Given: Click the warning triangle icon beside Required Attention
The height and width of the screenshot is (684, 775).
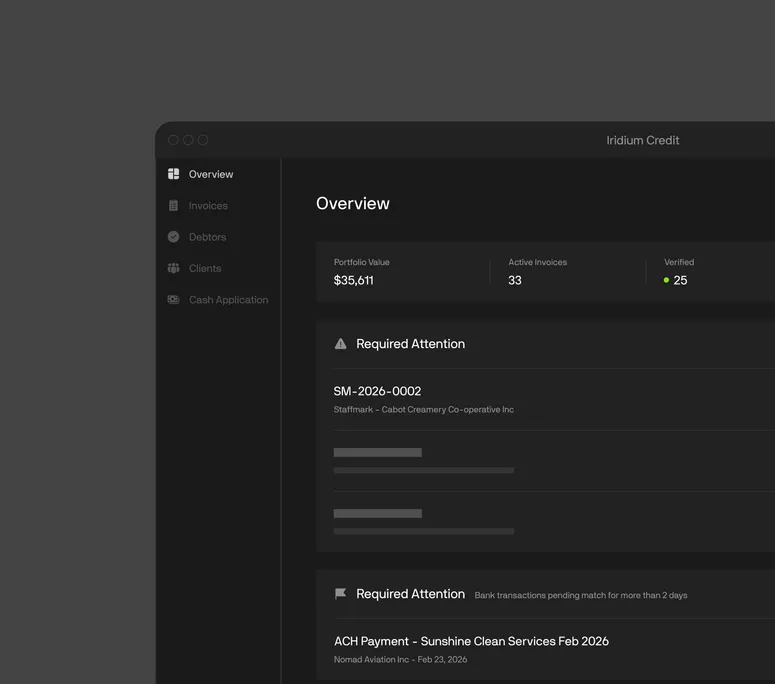Looking at the screenshot, I should pyautogui.click(x=341, y=343).
